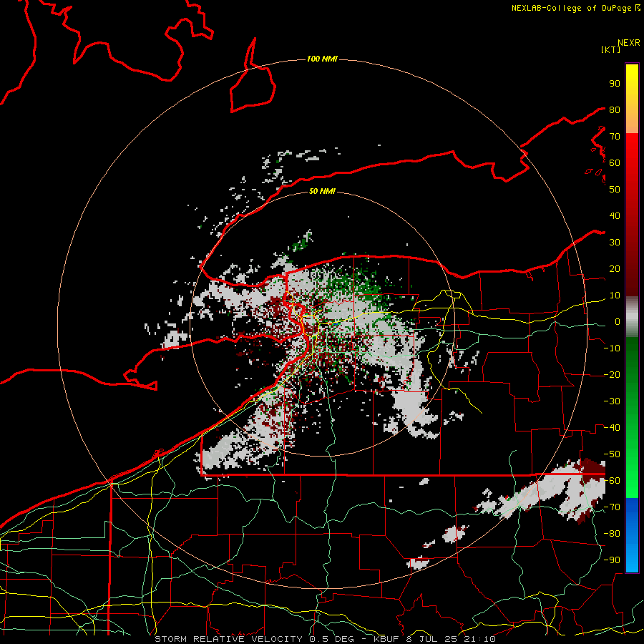644x644 pixels.
Task: Click the 90 value on the velocity scale
Action: click(x=615, y=84)
